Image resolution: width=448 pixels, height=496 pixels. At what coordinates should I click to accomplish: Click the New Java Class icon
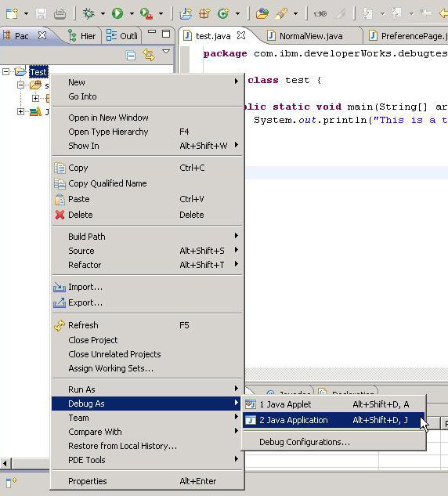point(223,13)
